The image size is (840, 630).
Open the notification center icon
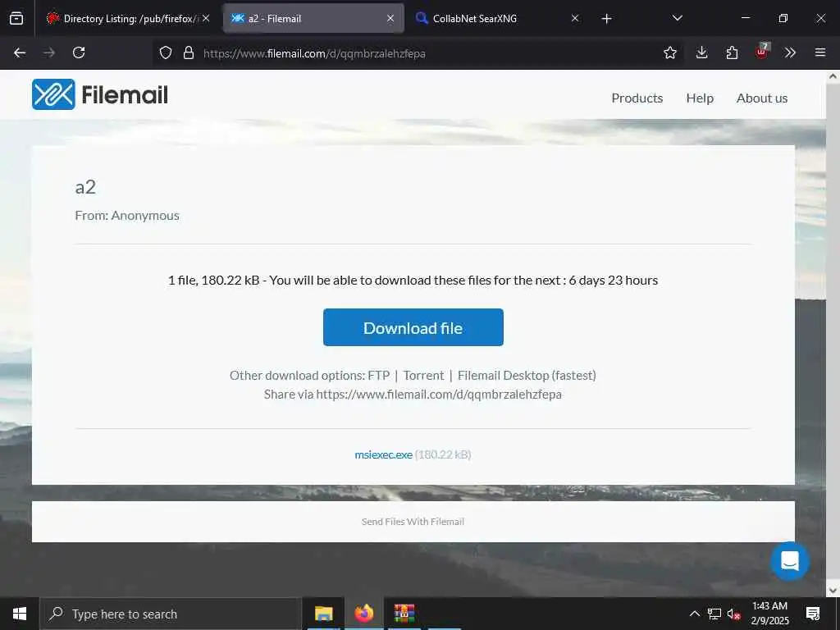point(813,614)
